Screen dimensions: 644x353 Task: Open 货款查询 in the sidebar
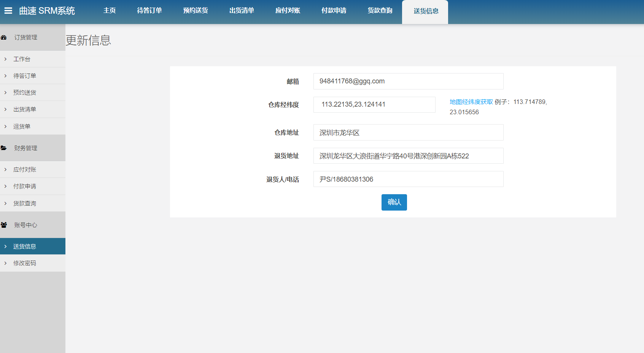click(x=33, y=203)
